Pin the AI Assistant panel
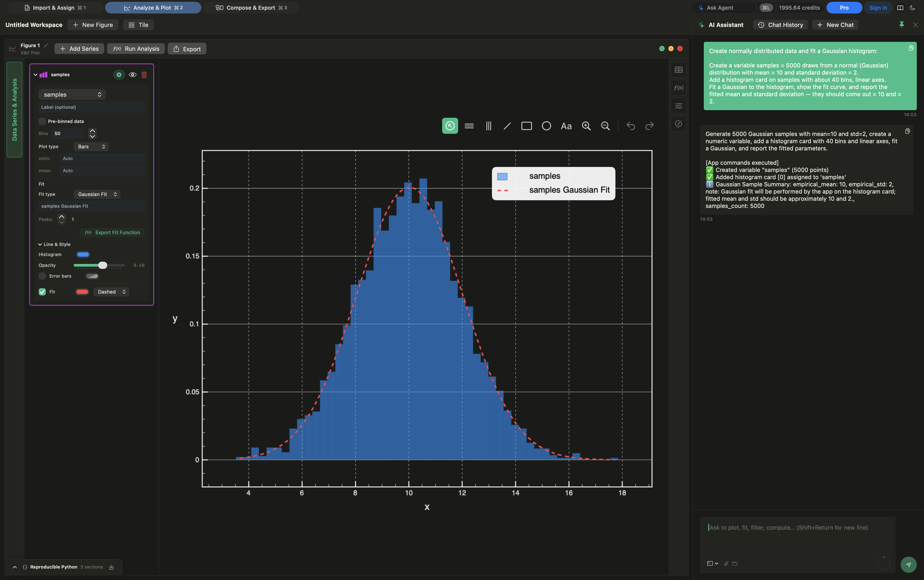Viewport: 924px width, 580px height. click(x=901, y=25)
